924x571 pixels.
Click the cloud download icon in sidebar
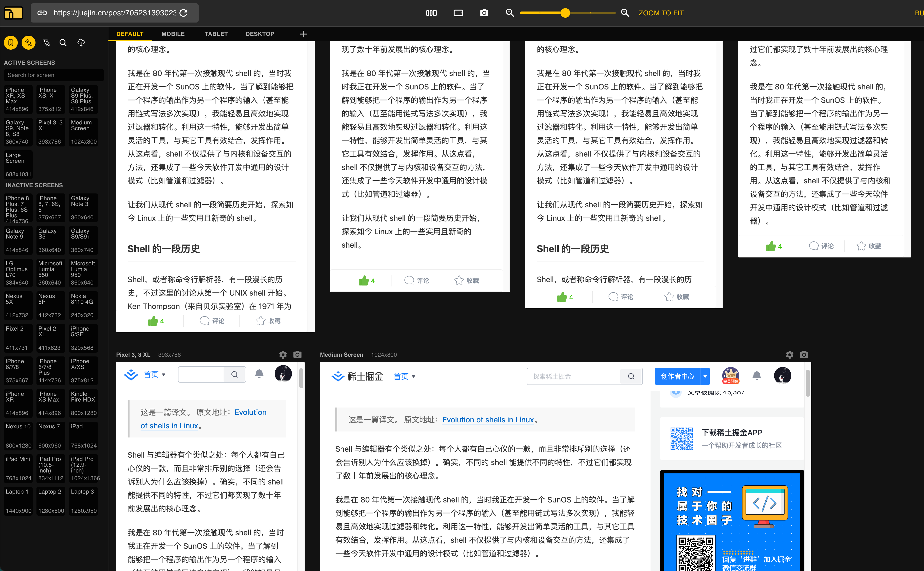point(81,43)
